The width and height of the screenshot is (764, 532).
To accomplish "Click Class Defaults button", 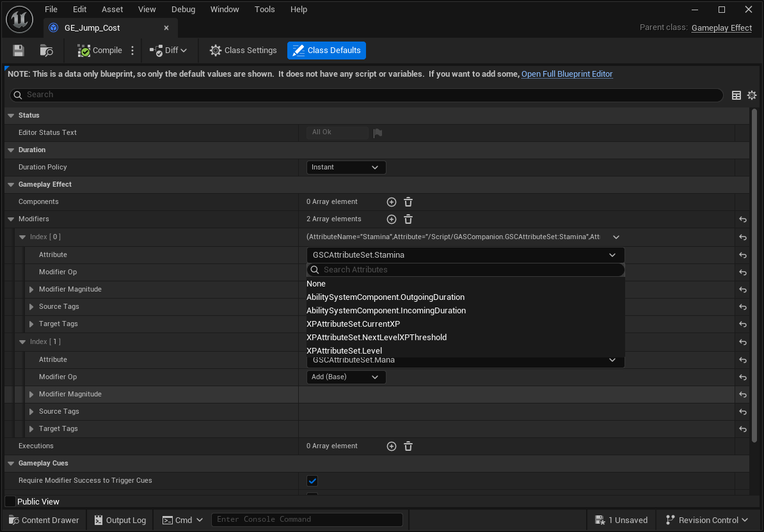I will [x=326, y=51].
